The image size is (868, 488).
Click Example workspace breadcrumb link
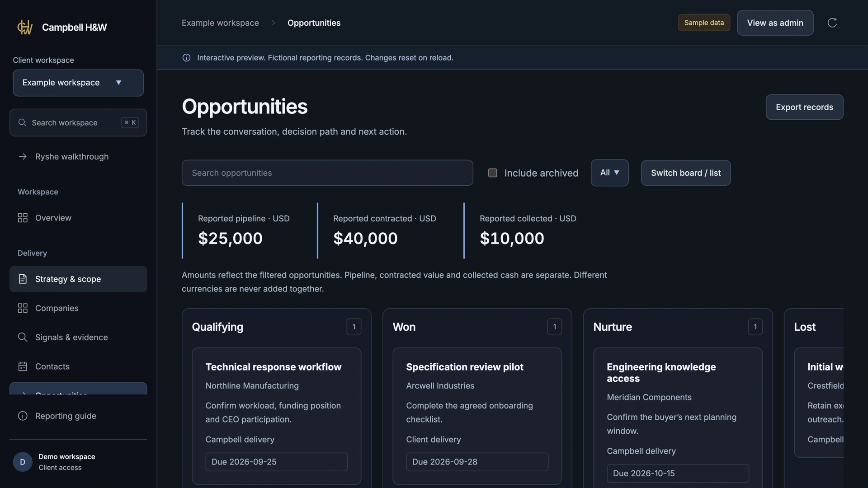point(220,23)
